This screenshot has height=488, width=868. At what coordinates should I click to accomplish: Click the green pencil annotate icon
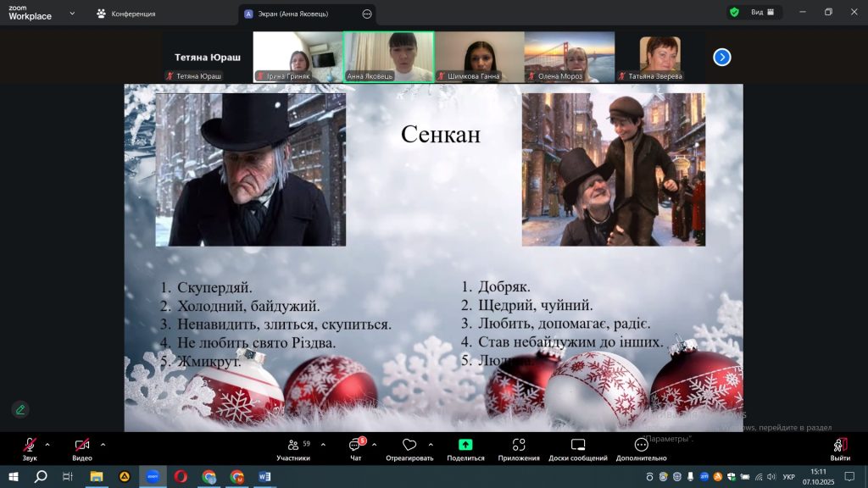tap(20, 409)
